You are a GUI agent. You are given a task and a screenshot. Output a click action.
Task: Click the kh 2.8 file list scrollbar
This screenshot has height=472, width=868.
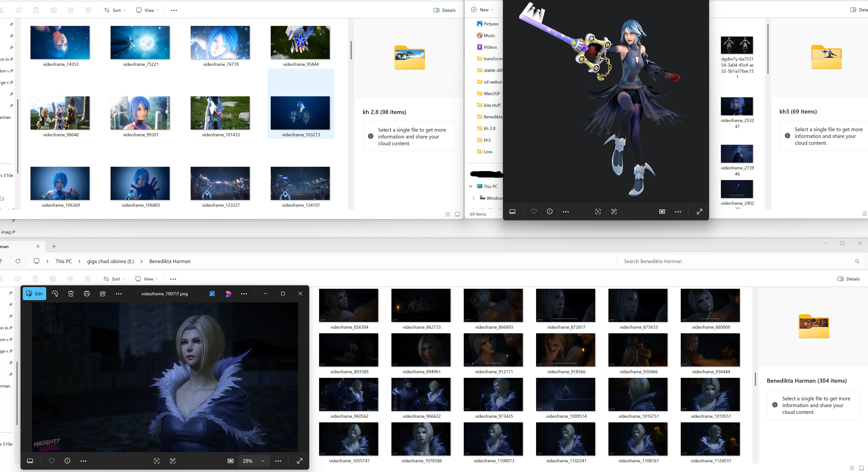click(x=351, y=50)
